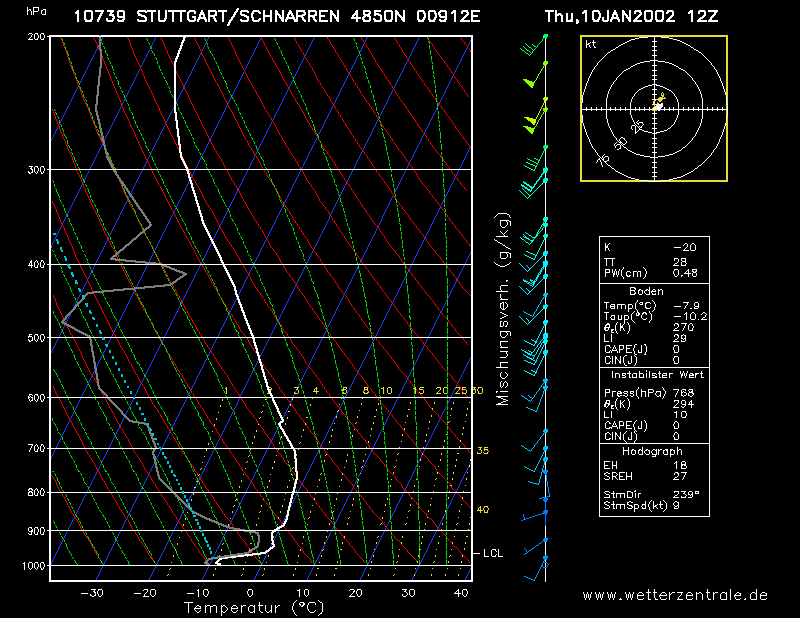Select the 75 ring label in the hodograph

[x=603, y=161]
